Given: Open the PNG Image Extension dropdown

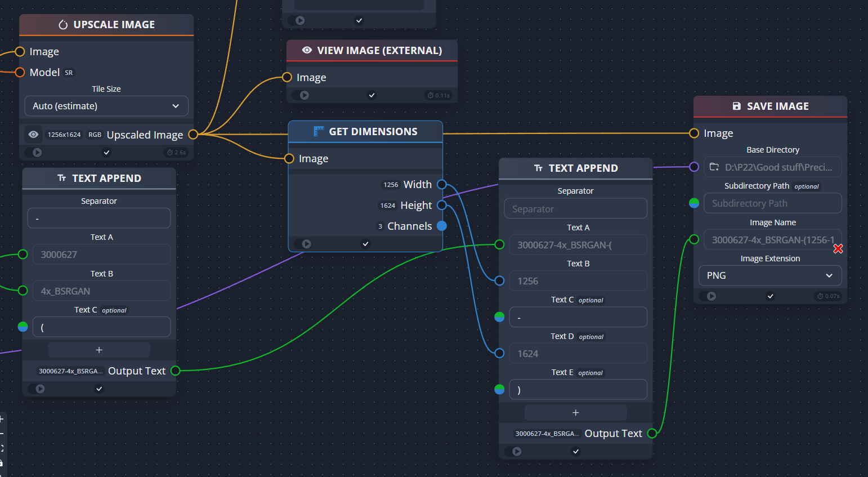Looking at the screenshot, I should (770, 275).
